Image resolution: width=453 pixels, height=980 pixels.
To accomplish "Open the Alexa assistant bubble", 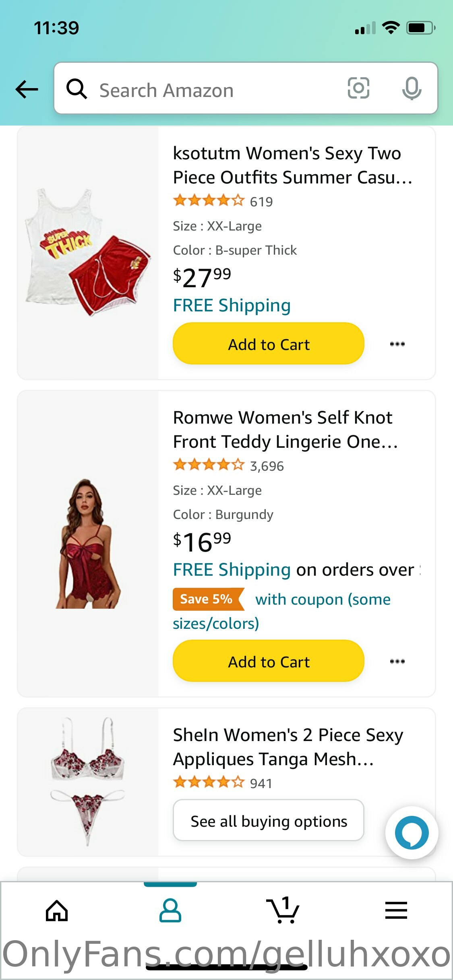I will (411, 832).
